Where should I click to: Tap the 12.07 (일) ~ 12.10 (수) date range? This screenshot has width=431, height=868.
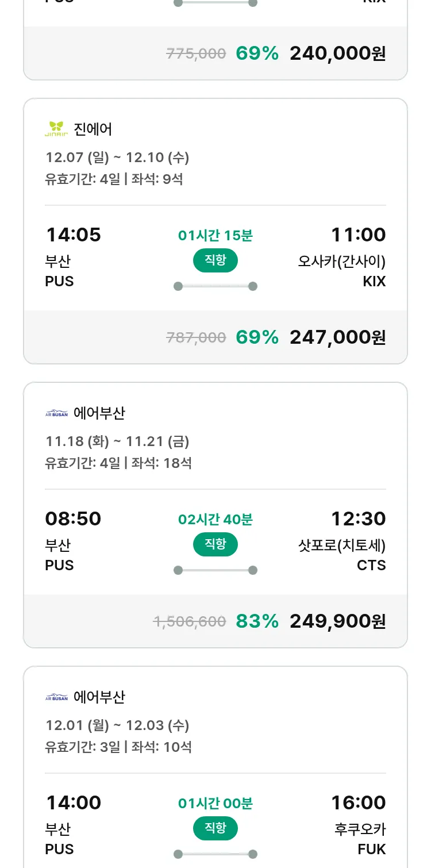tap(117, 157)
